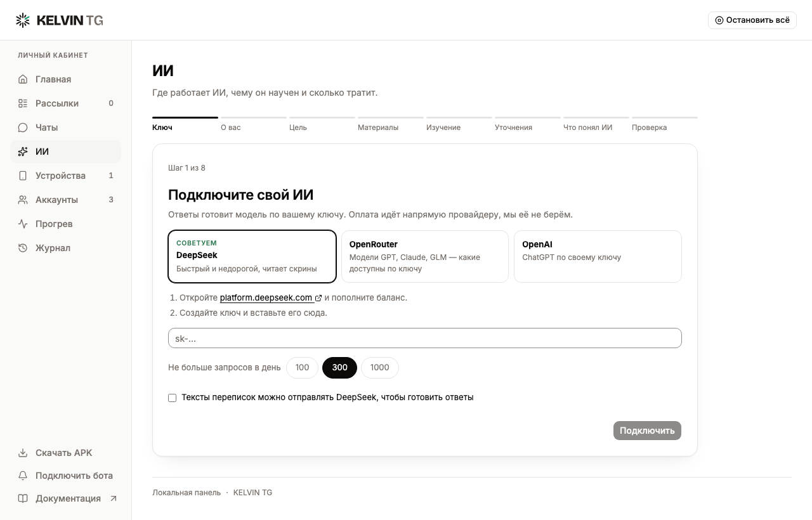Image resolution: width=812 pixels, height=520 pixels.
Task: Enable sending chat texts to DeepSeek checkbox
Action: (x=172, y=398)
